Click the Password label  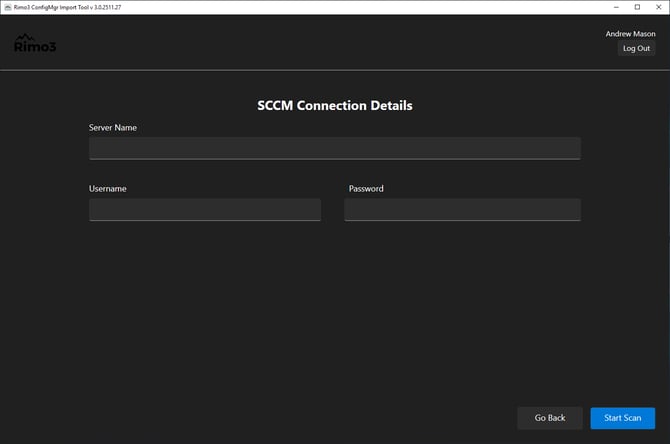point(366,188)
